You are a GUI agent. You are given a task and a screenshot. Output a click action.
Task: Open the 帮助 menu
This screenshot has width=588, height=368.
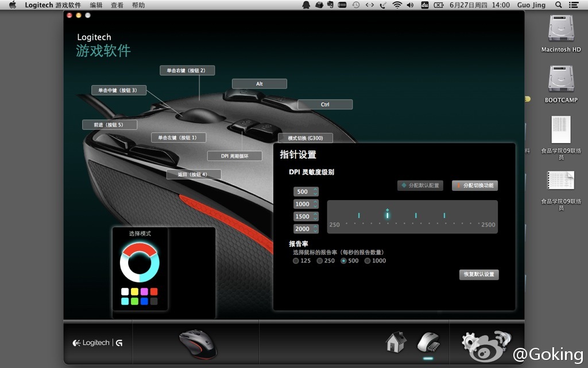138,5
